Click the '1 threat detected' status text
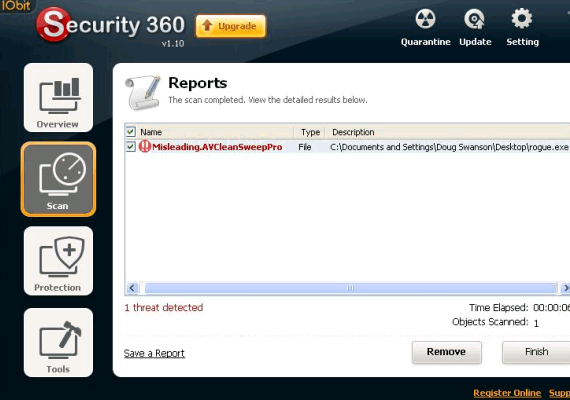Image resolution: width=570 pixels, height=400 pixels. 164,308
